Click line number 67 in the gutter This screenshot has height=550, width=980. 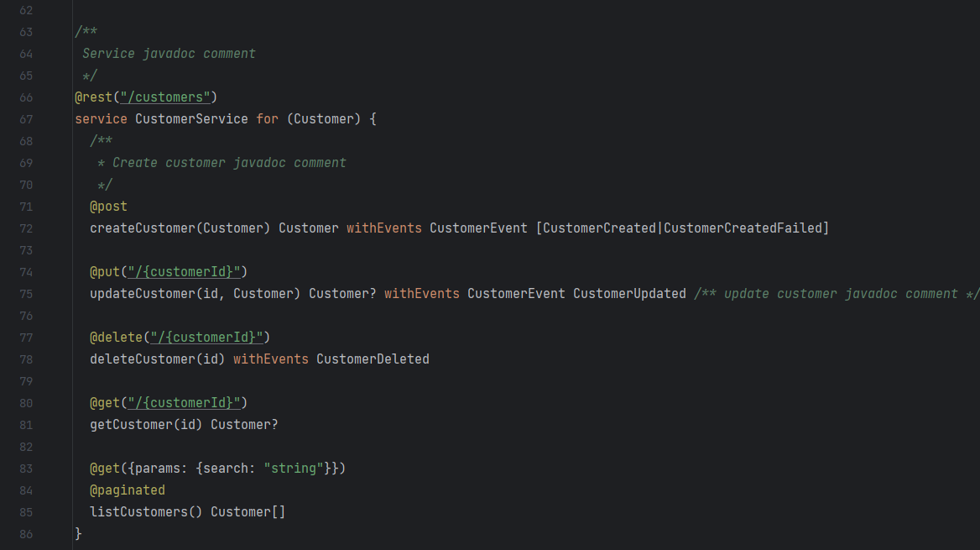coord(25,119)
